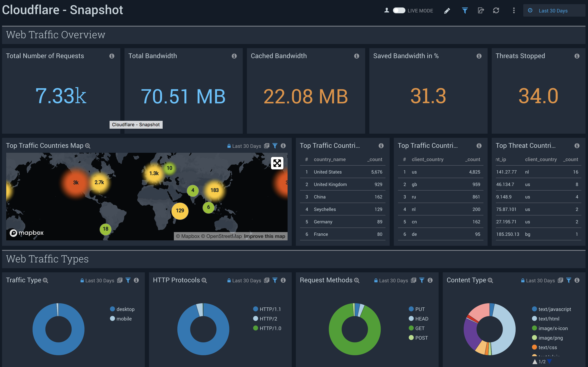Refresh the dashboard with the refresh icon

coord(496,10)
